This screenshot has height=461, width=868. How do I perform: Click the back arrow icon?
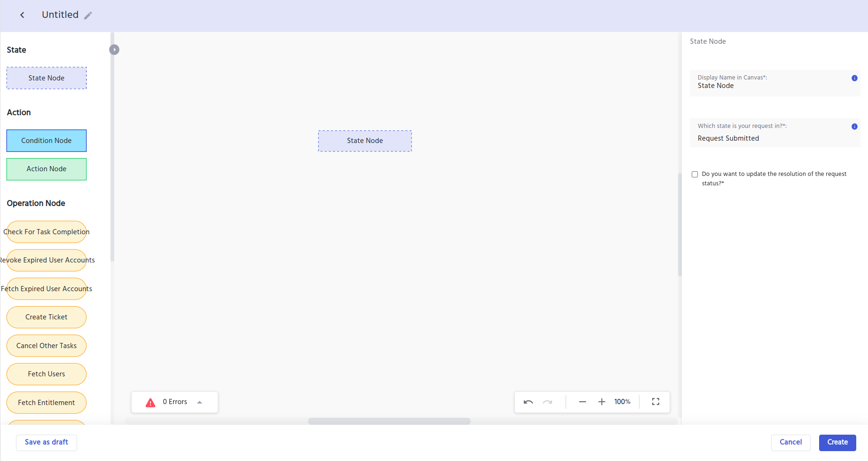(x=22, y=15)
